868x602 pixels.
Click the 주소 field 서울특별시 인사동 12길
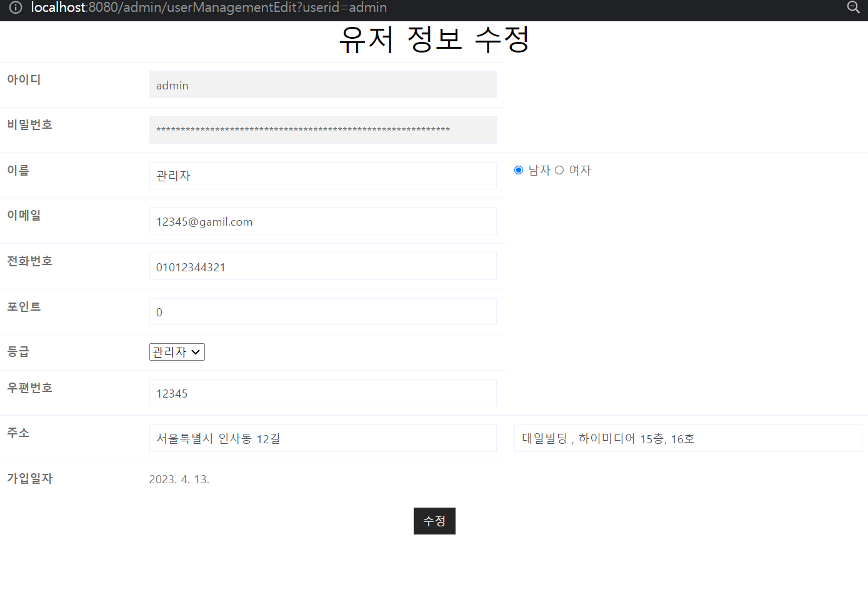point(323,438)
